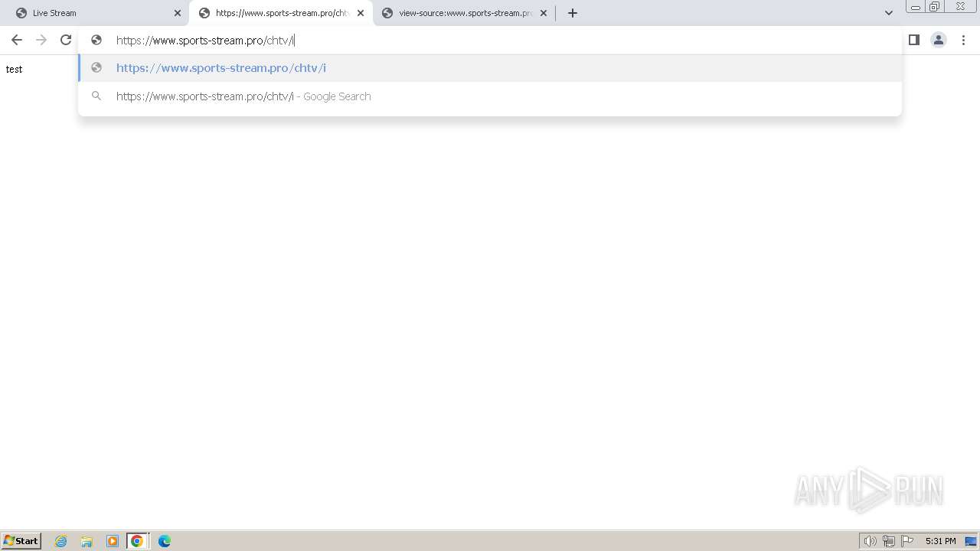
Task: Reload the current page
Action: coord(66,40)
